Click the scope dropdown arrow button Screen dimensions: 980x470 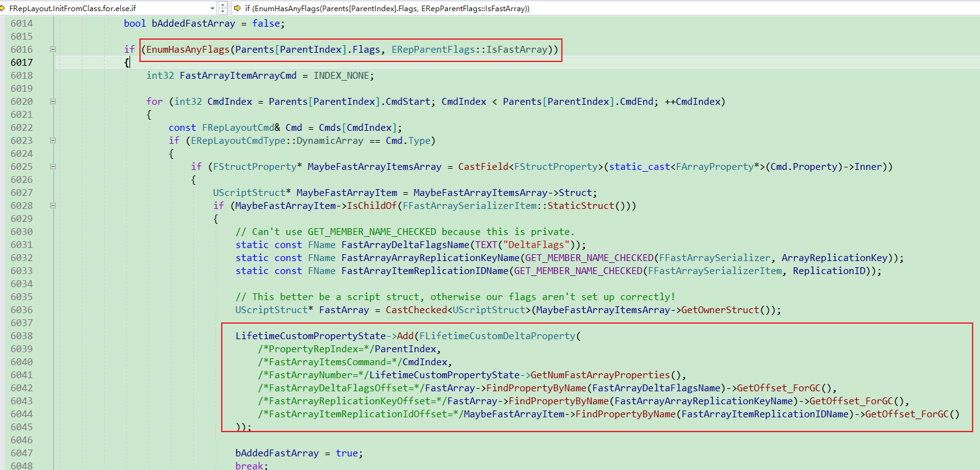click(212, 9)
